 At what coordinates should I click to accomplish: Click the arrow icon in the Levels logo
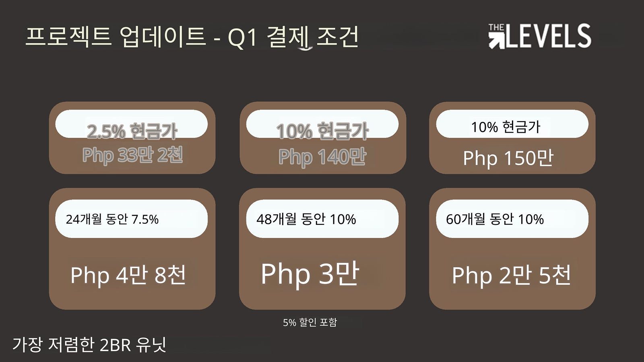(x=497, y=39)
